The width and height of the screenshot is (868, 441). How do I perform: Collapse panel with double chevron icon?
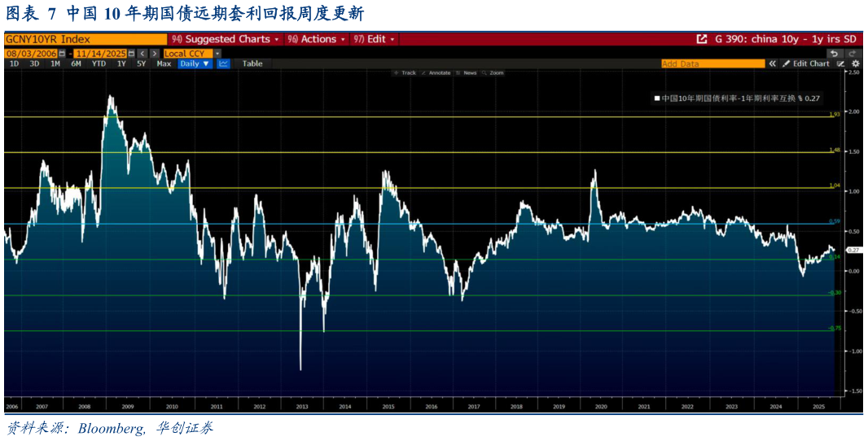[x=772, y=63]
